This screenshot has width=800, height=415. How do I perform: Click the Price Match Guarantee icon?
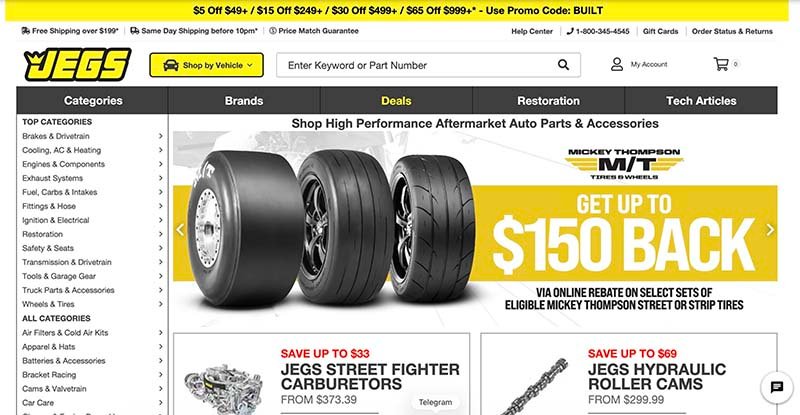pos(273,31)
